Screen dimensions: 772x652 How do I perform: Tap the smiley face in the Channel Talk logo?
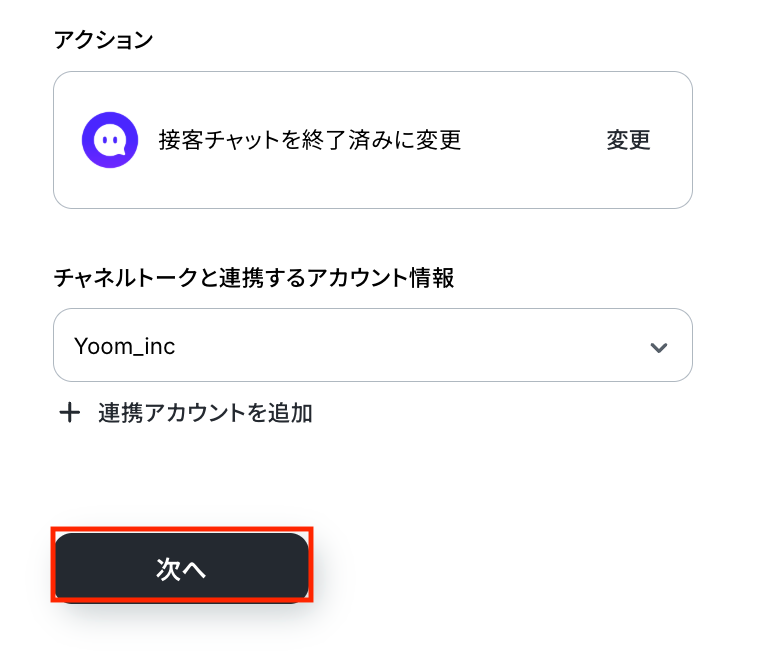click(x=110, y=141)
